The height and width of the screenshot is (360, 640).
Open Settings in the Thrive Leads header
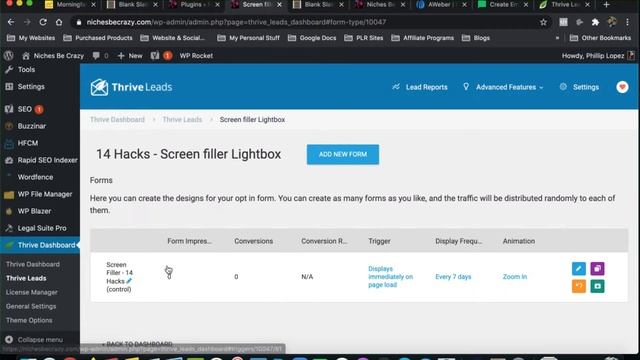(579, 87)
